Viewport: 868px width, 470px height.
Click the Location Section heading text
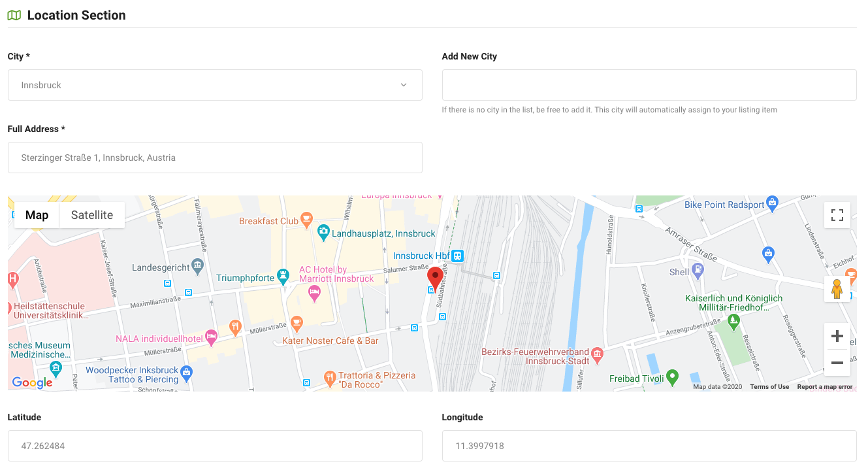76,15
